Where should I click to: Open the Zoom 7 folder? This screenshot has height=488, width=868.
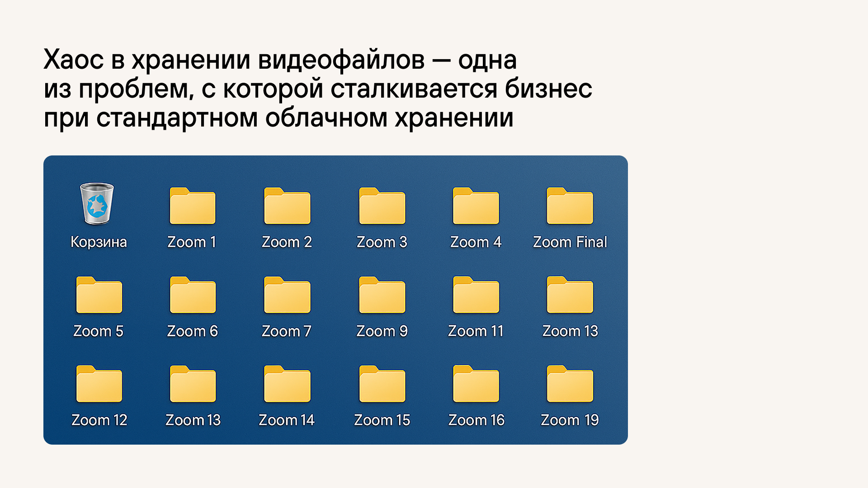tap(287, 296)
